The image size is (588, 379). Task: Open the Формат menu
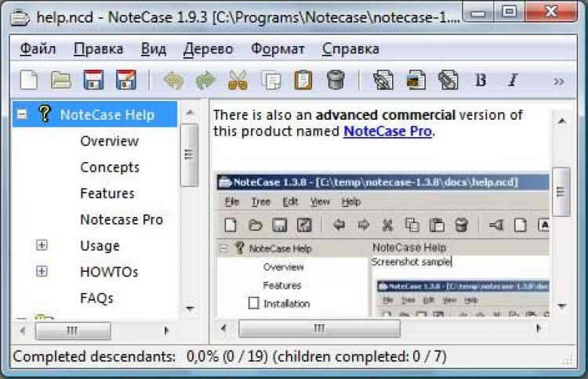pyautogui.click(x=278, y=49)
